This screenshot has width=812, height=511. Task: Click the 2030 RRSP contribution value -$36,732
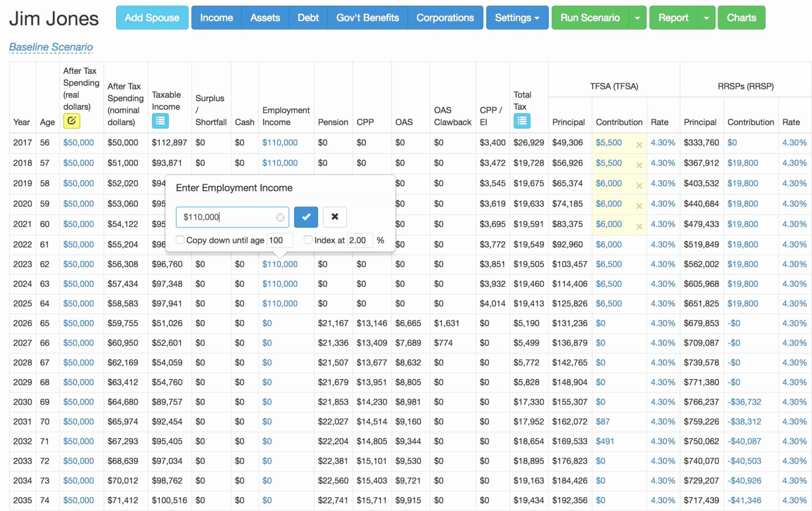(744, 402)
